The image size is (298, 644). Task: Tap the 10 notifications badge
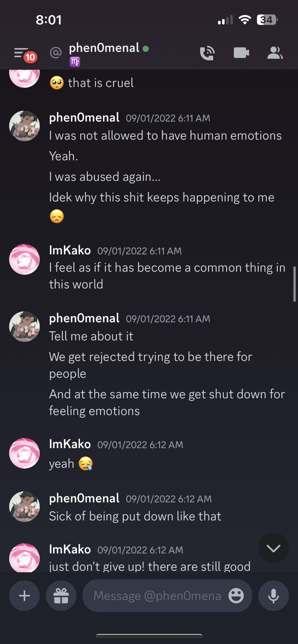30,57
